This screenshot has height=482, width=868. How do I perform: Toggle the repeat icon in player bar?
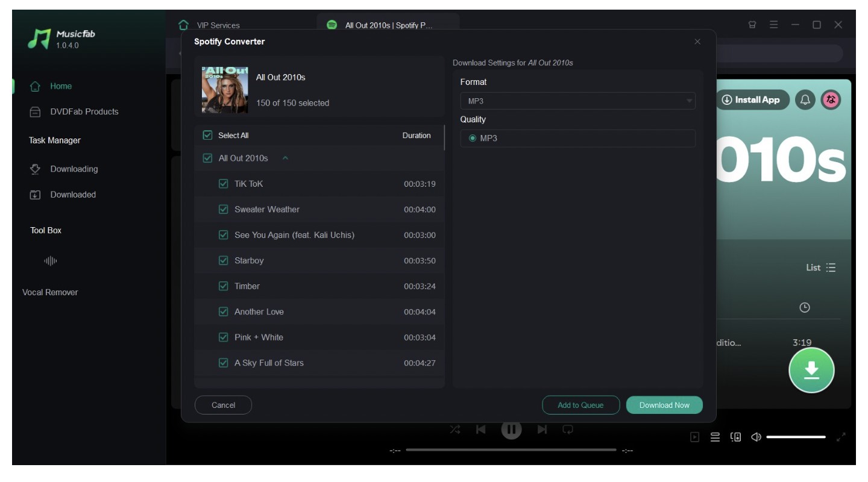[568, 430]
